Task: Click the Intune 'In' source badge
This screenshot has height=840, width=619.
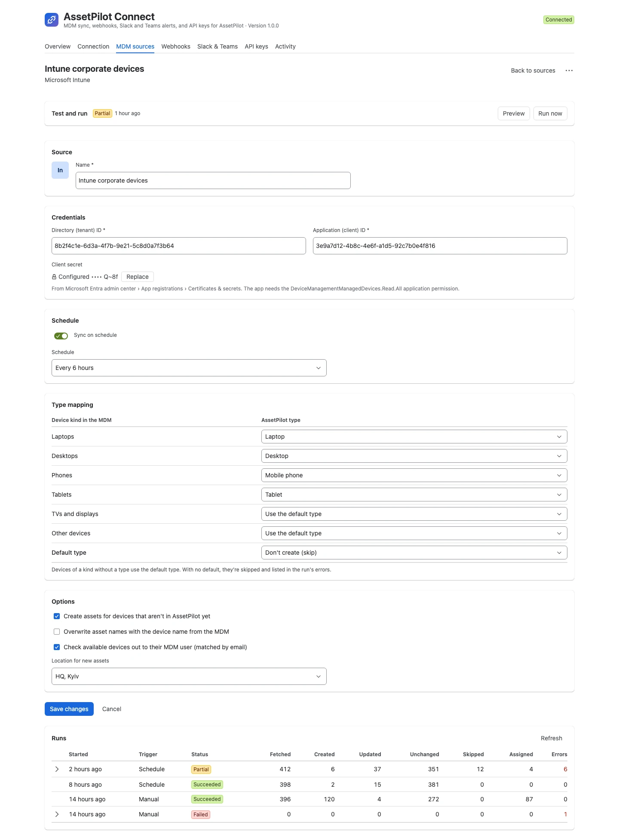Action: [x=60, y=170]
